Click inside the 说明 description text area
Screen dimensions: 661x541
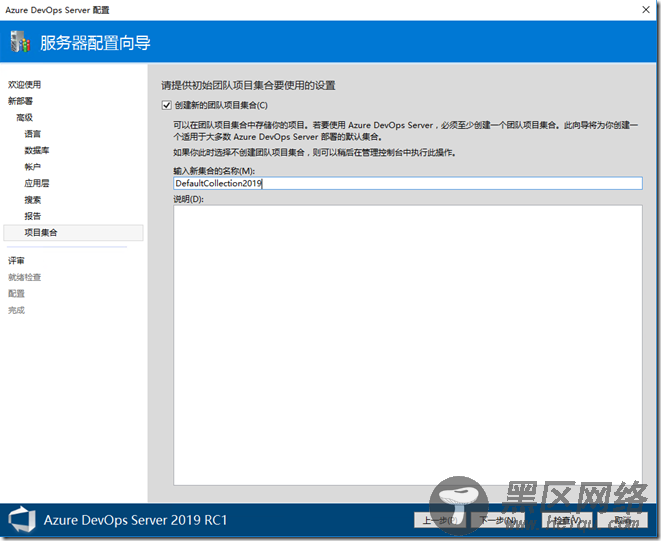(408, 345)
